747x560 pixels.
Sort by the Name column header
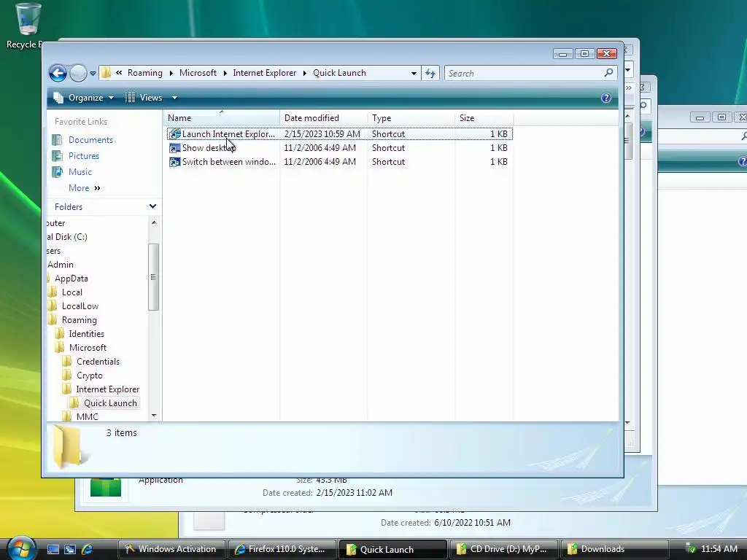pos(222,118)
